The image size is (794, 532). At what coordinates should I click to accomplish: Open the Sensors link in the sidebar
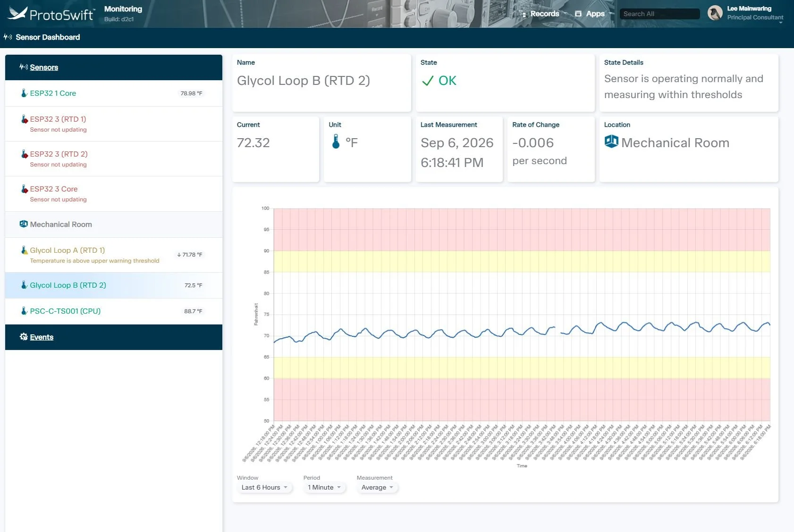pos(44,67)
